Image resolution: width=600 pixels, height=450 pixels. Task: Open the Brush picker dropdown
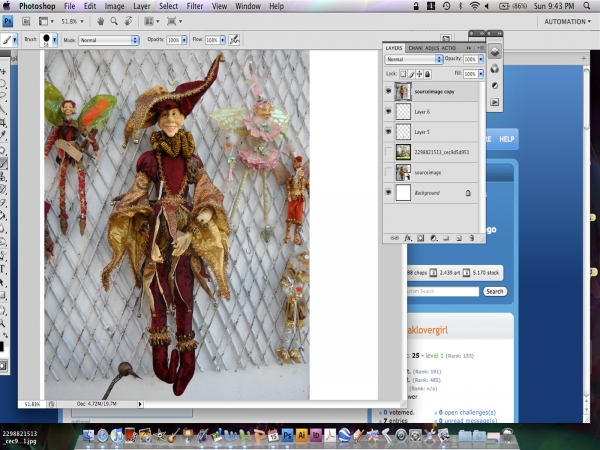point(55,40)
